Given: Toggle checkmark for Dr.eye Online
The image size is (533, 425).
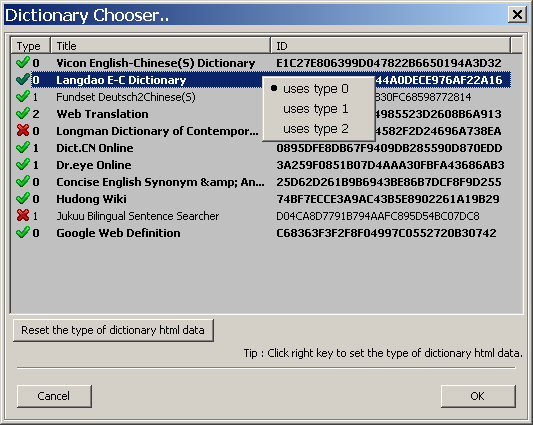Looking at the screenshot, I should (23, 165).
